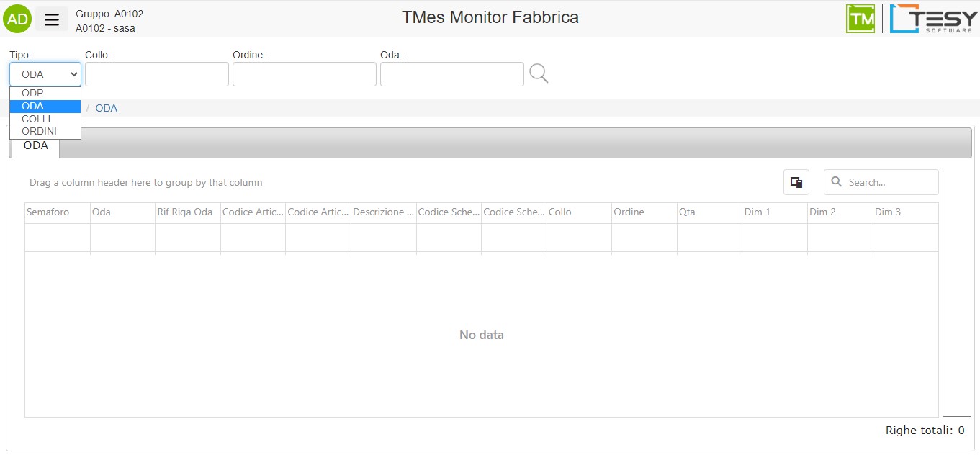The image size is (980, 473).
Task: Focus the Collo input field
Action: coord(157,74)
